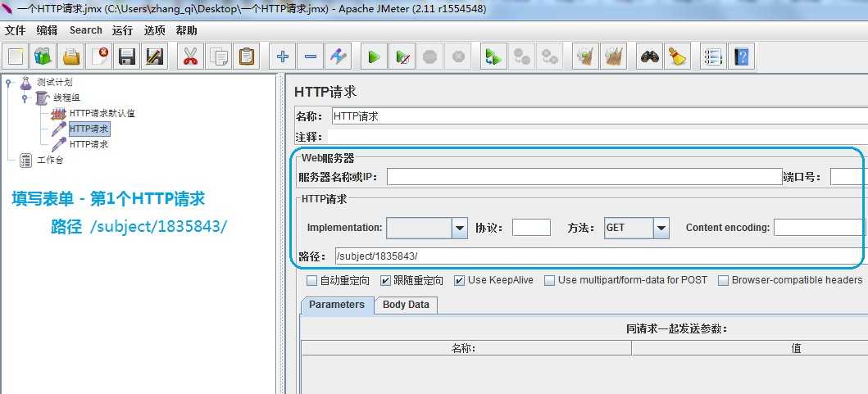Enable Use multipart/form-data for POST
Image resolution: width=868 pixels, height=394 pixels.
549,281
